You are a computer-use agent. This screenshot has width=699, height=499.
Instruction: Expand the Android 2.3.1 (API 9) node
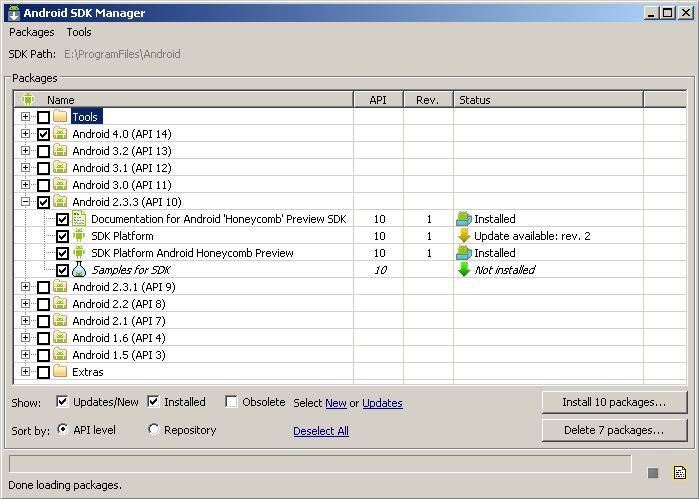25,286
